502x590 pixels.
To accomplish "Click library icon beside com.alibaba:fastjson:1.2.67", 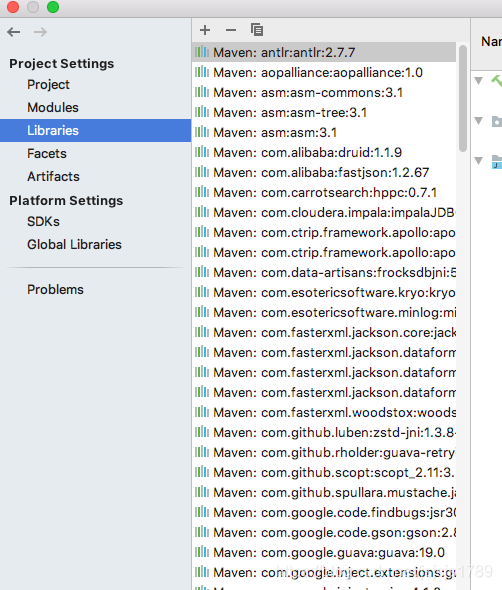I will 202,172.
